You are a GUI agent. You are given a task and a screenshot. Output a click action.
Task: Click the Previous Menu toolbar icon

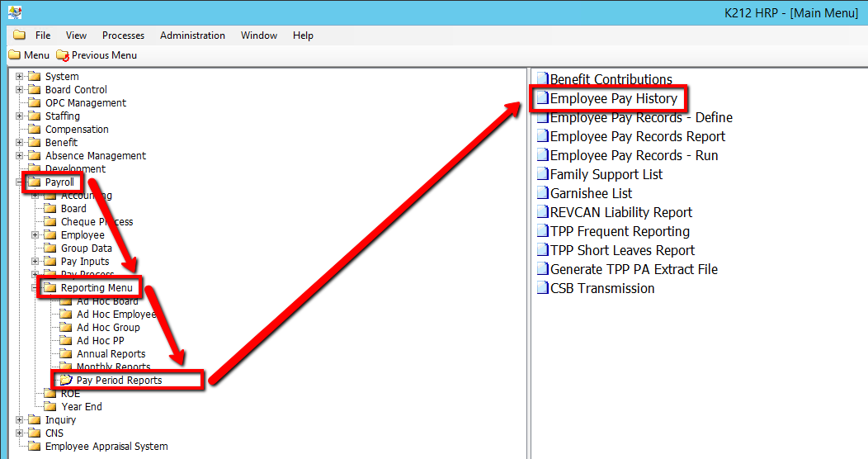pyautogui.click(x=63, y=55)
